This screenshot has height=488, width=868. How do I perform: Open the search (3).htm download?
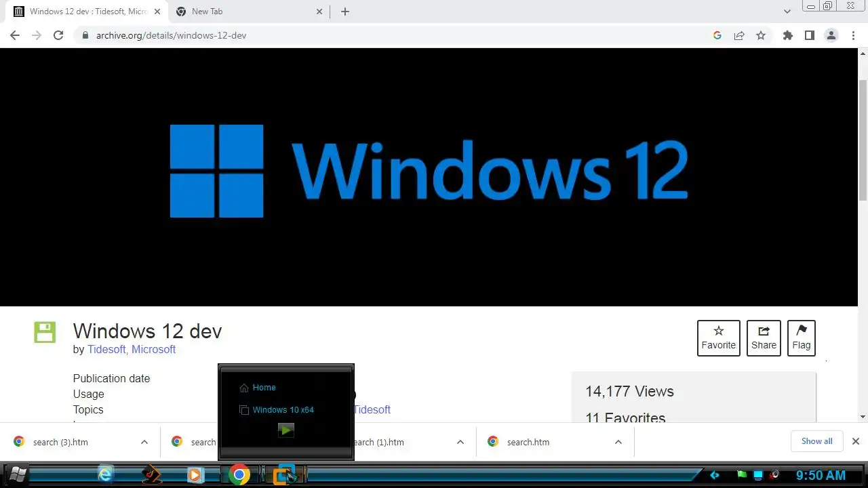point(60,442)
